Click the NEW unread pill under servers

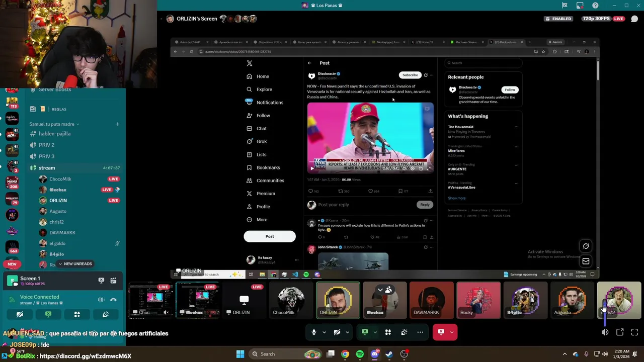12,264
